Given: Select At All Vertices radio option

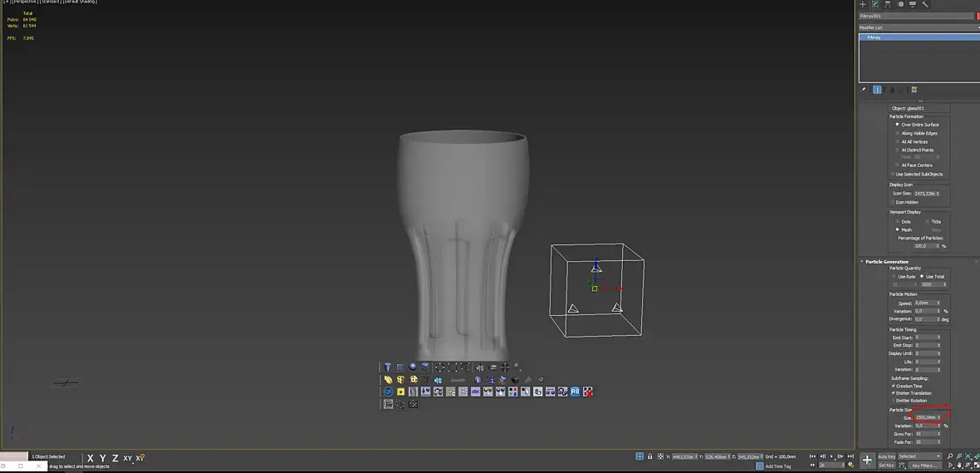Looking at the screenshot, I should click(x=911, y=142).
